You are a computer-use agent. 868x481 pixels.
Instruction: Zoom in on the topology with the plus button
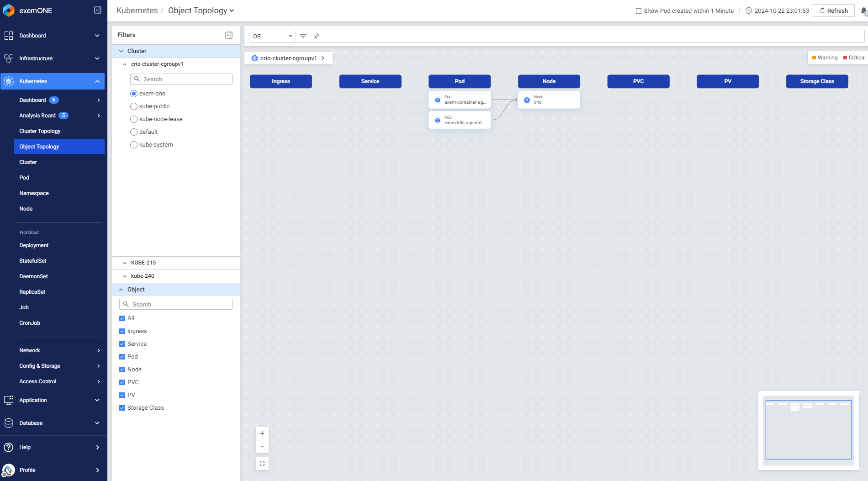pos(262,433)
